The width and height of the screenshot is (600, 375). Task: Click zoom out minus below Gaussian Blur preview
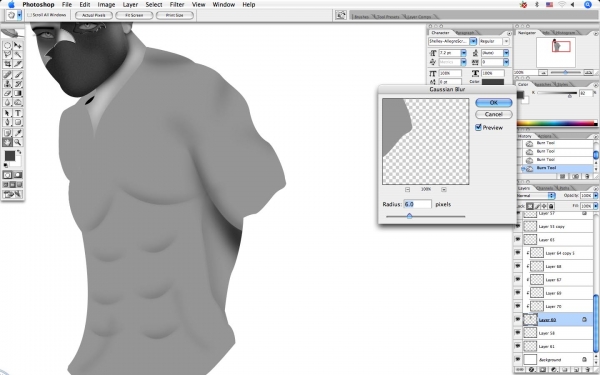pos(408,189)
